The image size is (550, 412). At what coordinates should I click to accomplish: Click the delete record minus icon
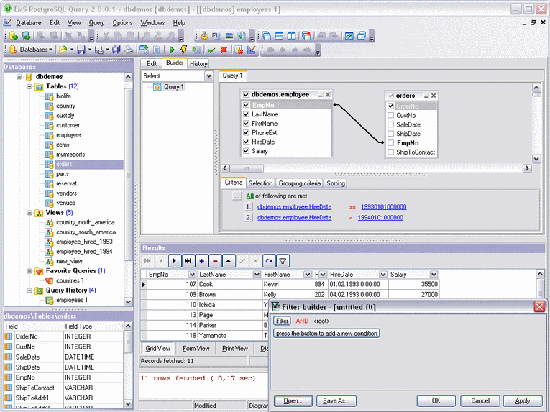point(215,261)
